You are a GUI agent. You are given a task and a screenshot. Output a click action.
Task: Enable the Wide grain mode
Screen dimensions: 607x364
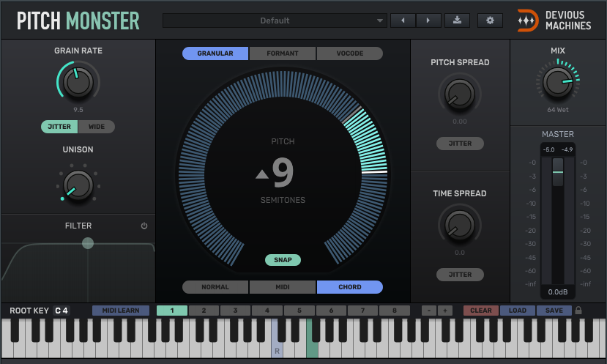tap(97, 127)
